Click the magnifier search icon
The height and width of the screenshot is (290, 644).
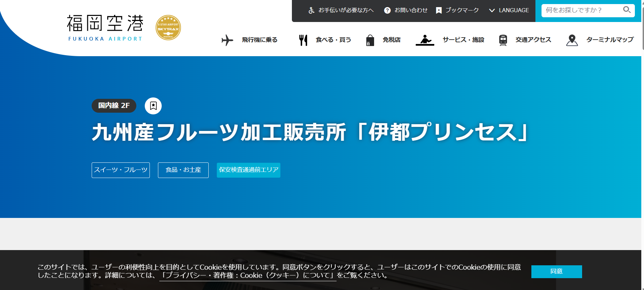tap(627, 10)
